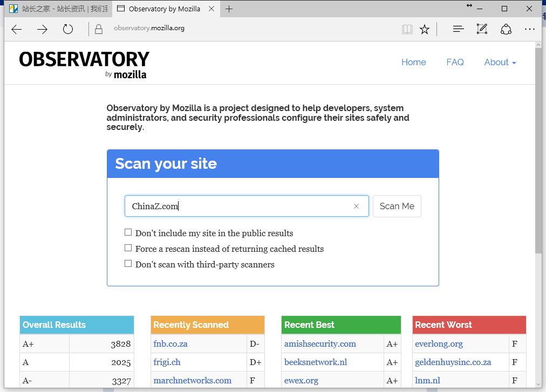546x392 pixels.
Task: Click the Recently Scanned header
Action: click(x=208, y=325)
